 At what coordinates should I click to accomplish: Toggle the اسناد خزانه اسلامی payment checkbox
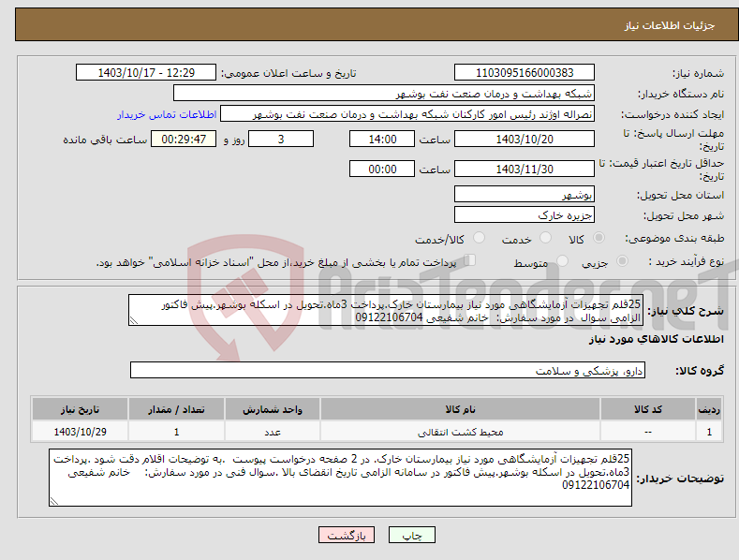tap(470, 260)
